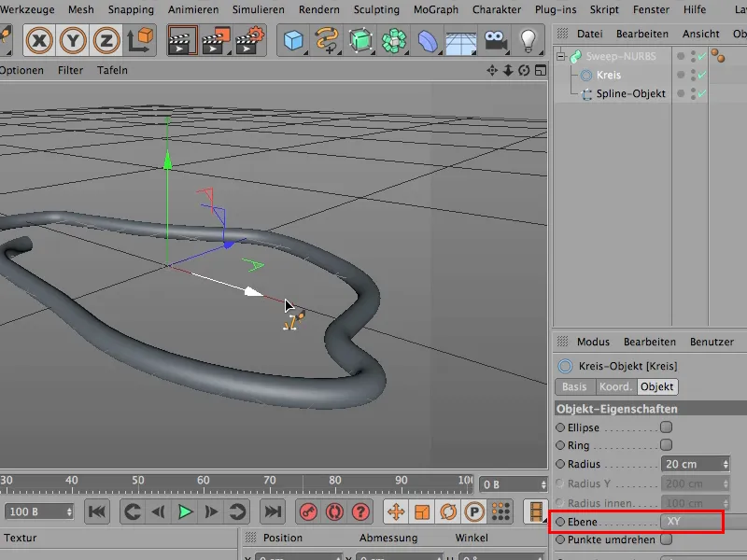The width and height of the screenshot is (747, 560).
Task: Select Kreis in object manager
Action: click(x=609, y=75)
